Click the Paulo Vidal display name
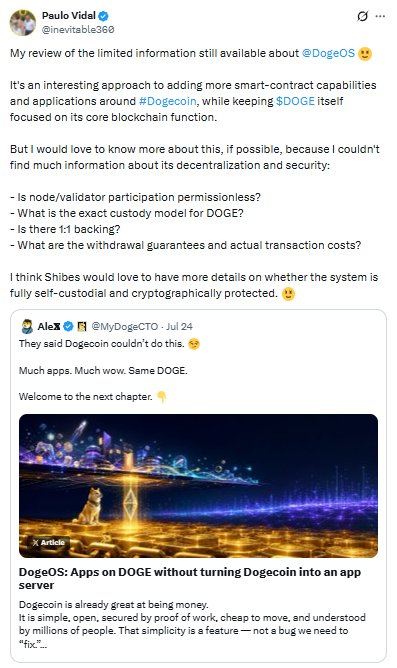 [69, 16]
